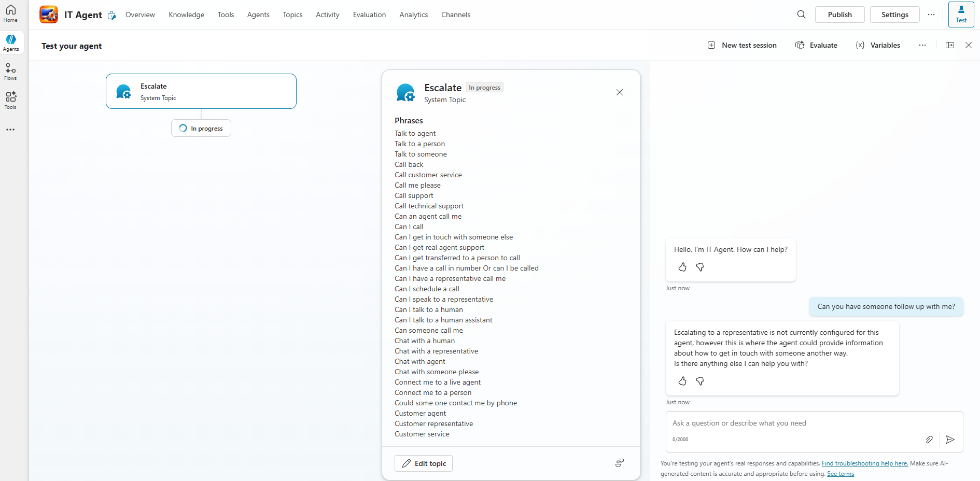
Task: Open the sidebar more options ellipsis
Action: pos(10,130)
